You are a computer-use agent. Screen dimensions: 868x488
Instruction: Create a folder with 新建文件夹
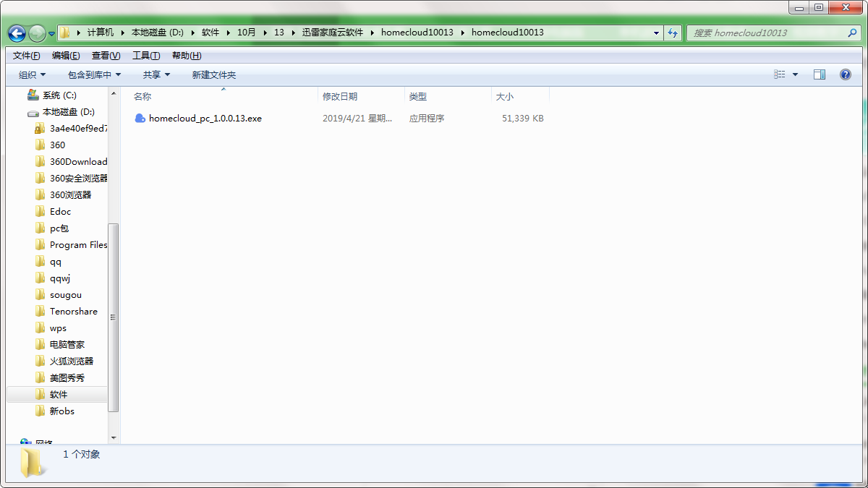coord(214,74)
